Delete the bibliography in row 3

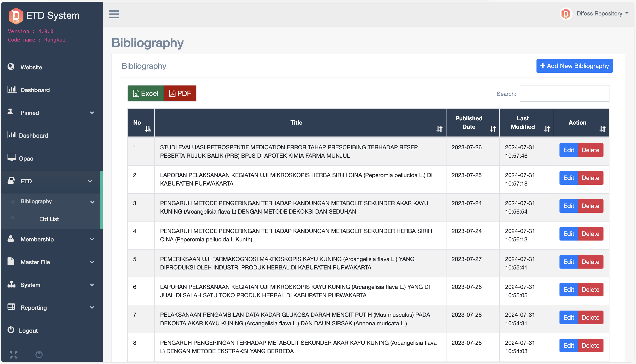(x=590, y=206)
